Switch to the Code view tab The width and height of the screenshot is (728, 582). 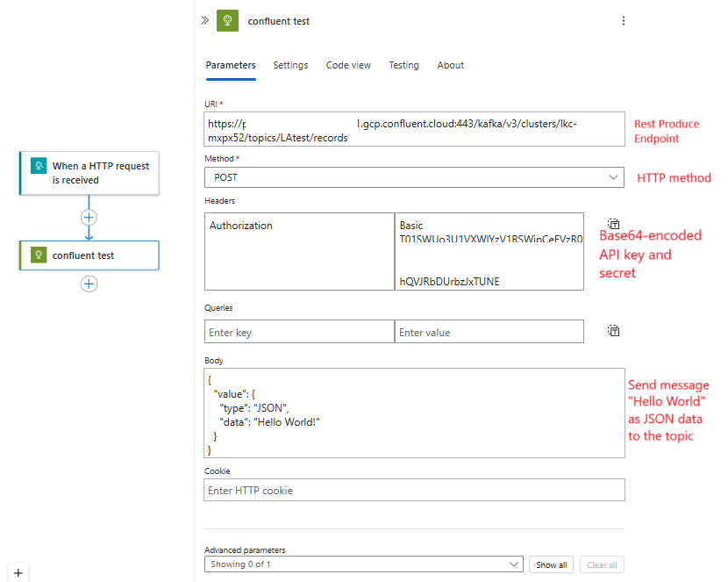pyautogui.click(x=348, y=65)
